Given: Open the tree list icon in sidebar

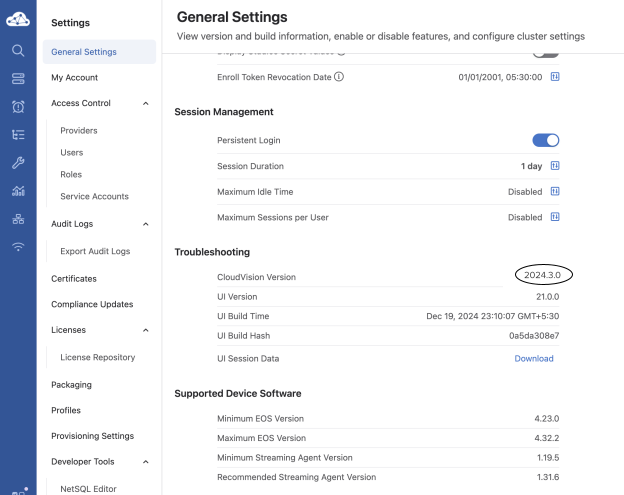Looking at the screenshot, I should tap(18, 135).
